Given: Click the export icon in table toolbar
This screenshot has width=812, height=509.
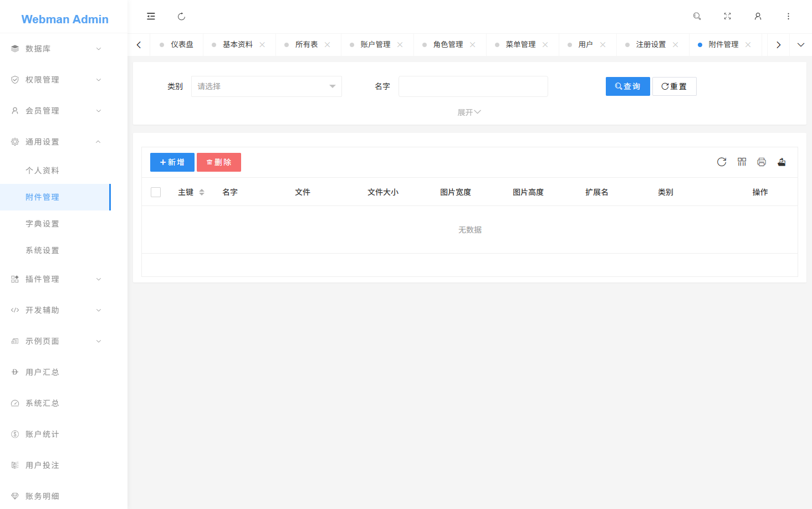Looking at the screenshot, I should click(782, 162).
